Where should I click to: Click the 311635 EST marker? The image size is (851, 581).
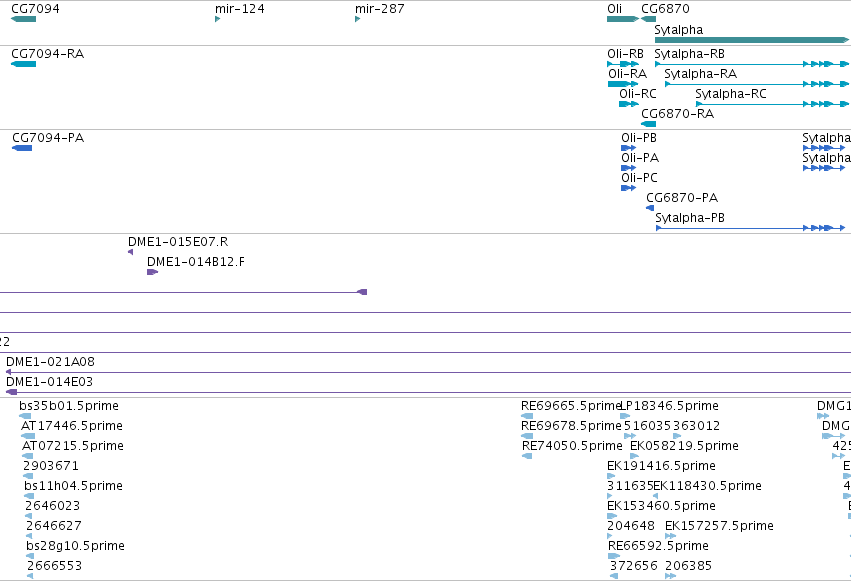coord(609,496)
